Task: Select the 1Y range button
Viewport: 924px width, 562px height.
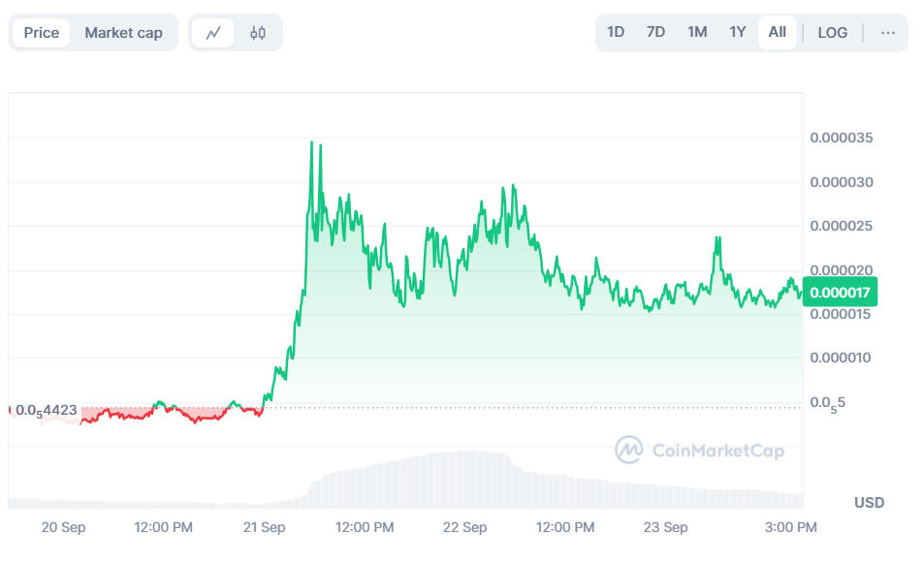Action: (738, 33)
